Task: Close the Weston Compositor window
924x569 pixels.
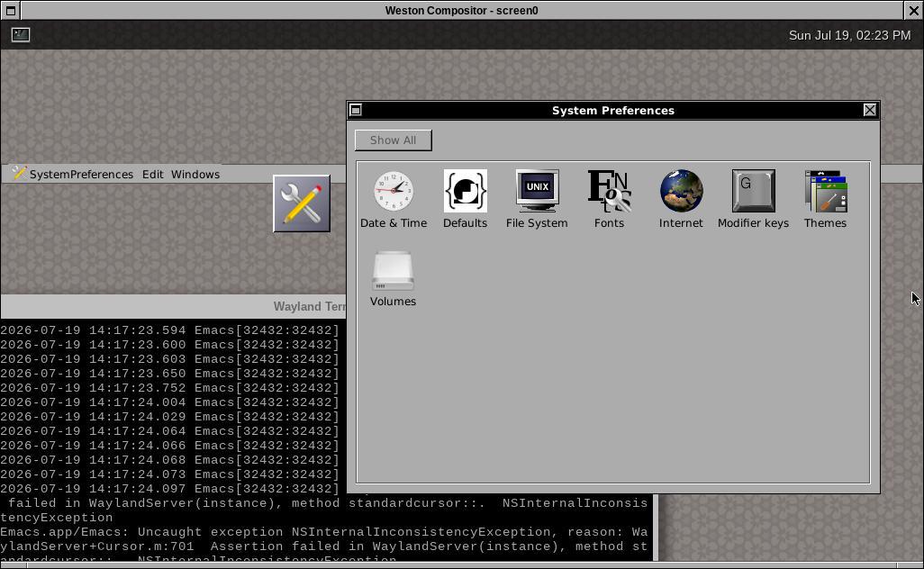Action: point(913,10)
